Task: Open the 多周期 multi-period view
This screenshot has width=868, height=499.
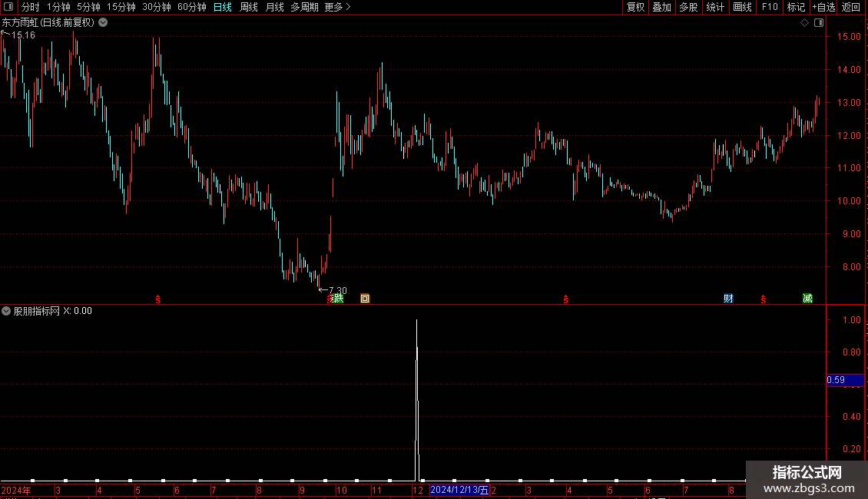Action: [x=304, y=7]
